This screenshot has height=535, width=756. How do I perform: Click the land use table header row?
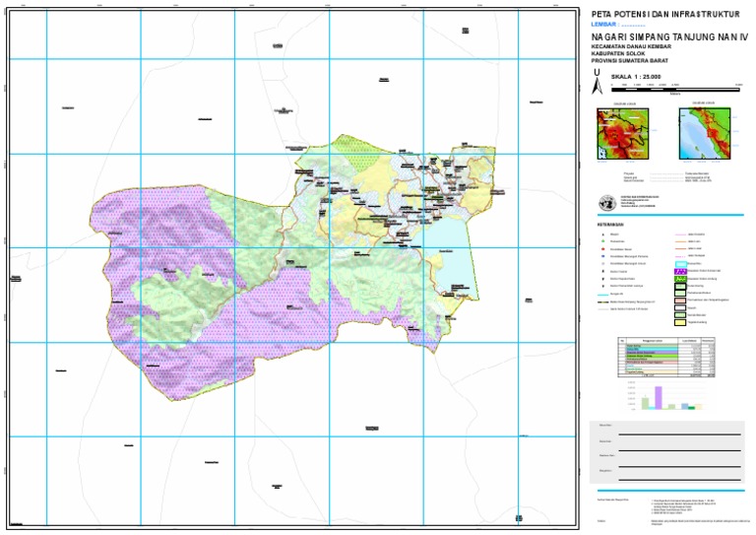point(679,340)
